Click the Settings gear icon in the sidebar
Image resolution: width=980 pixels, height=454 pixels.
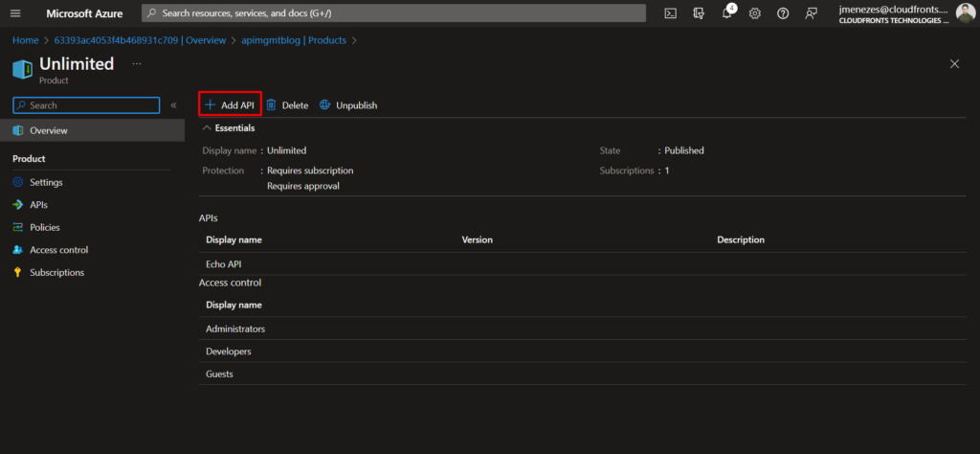17,183
